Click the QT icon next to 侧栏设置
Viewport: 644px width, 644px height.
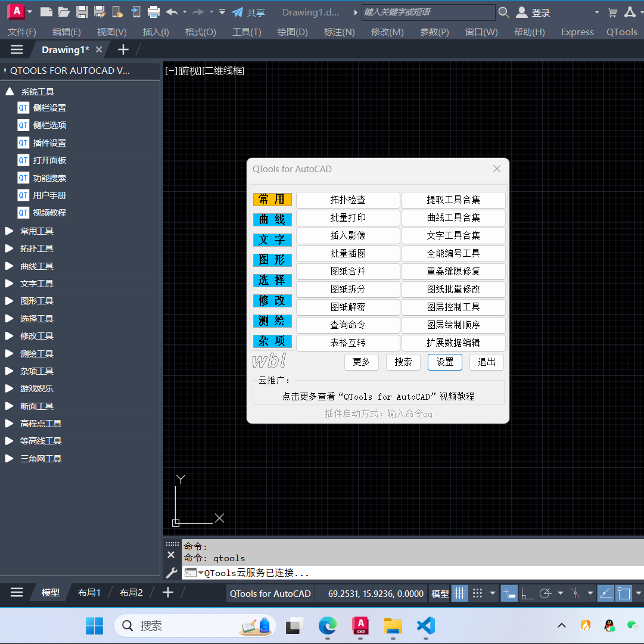pyautogui.click(x=23, y=108)
